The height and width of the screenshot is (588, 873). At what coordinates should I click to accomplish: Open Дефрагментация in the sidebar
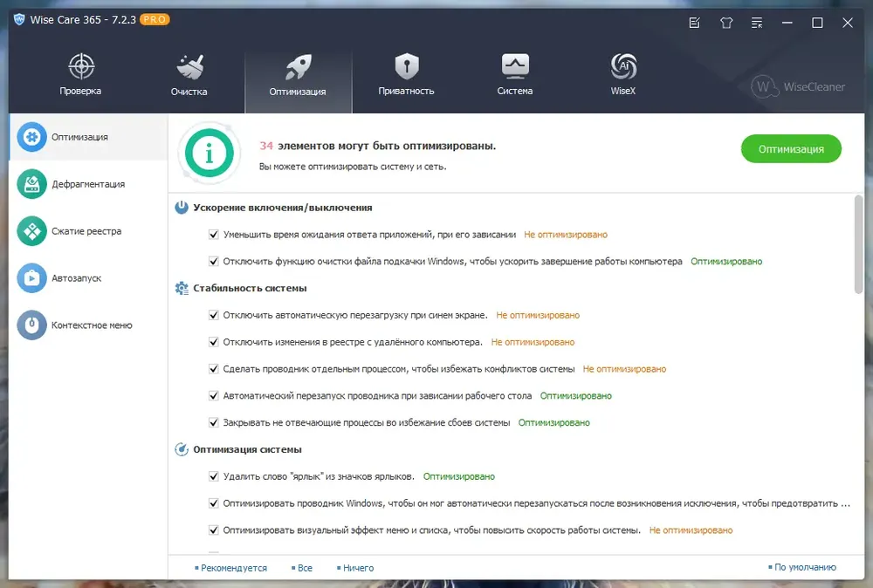[88, 184]
